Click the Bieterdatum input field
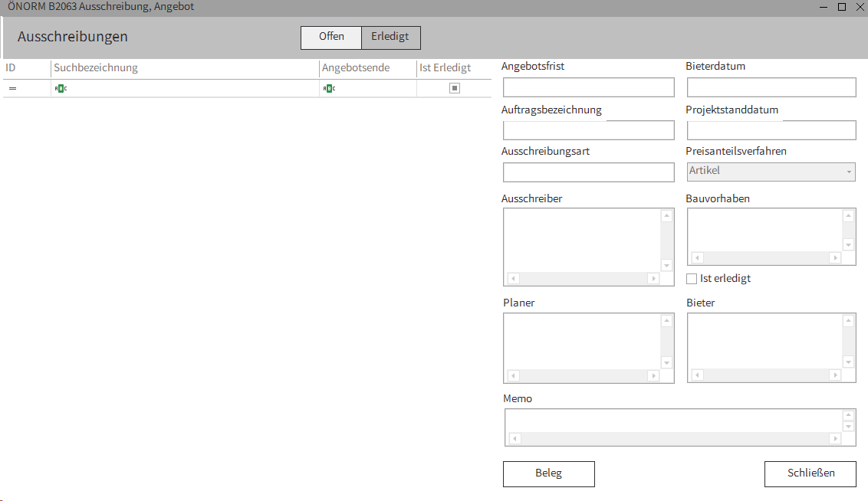The image size is (868, 501). pyautogui.click(x=771, y=87)
